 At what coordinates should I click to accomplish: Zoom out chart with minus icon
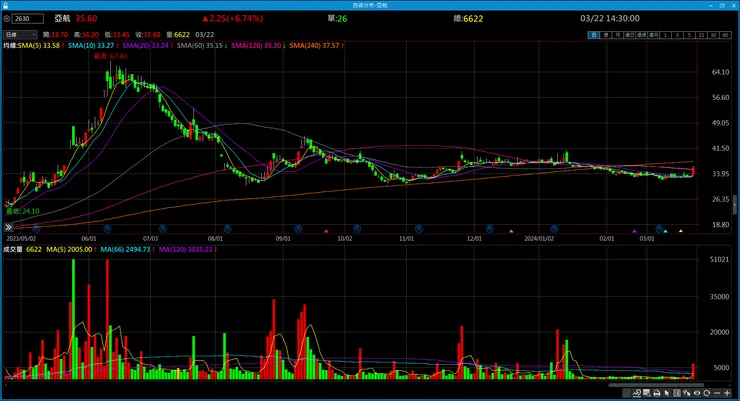717,393
